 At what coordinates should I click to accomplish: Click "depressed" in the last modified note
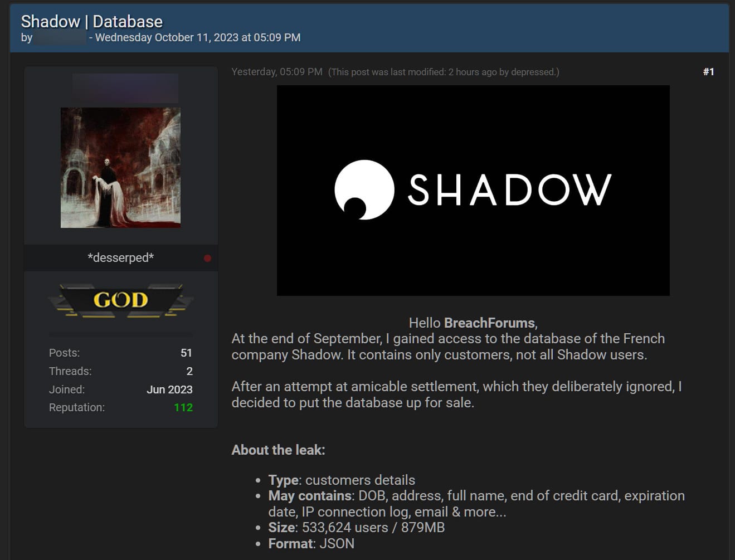click(x=532, y=72)
